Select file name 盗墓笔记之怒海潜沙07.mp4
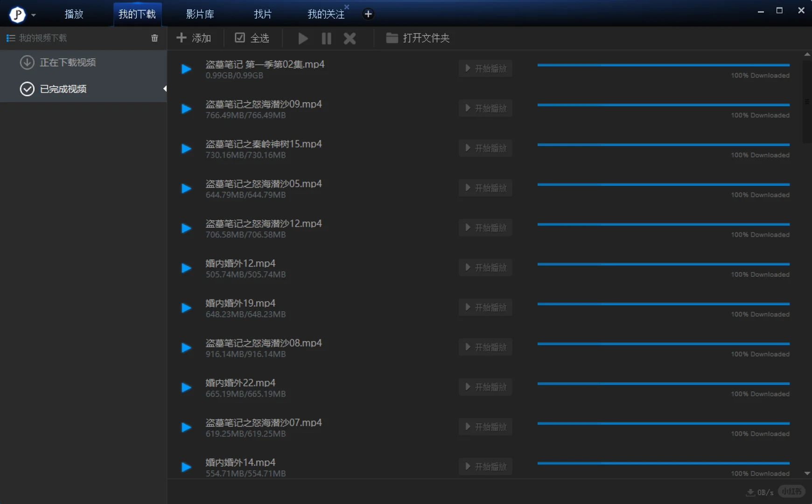812x504 pixels. 264,423
